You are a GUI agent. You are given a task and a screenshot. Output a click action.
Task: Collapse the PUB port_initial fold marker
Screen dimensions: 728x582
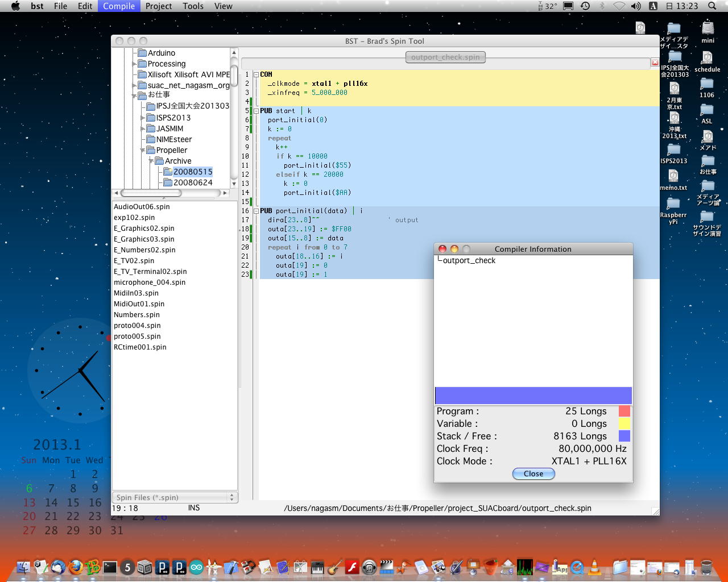tap(256, 211)
